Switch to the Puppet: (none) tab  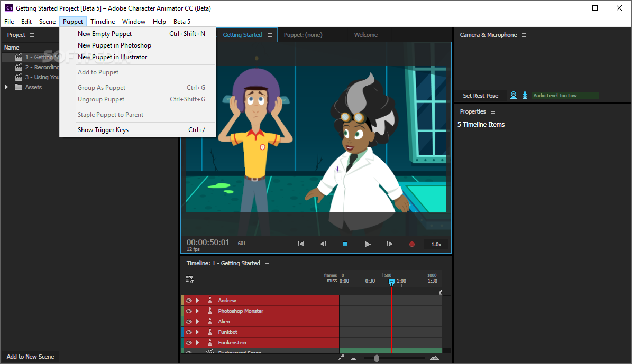click(303, 35)
